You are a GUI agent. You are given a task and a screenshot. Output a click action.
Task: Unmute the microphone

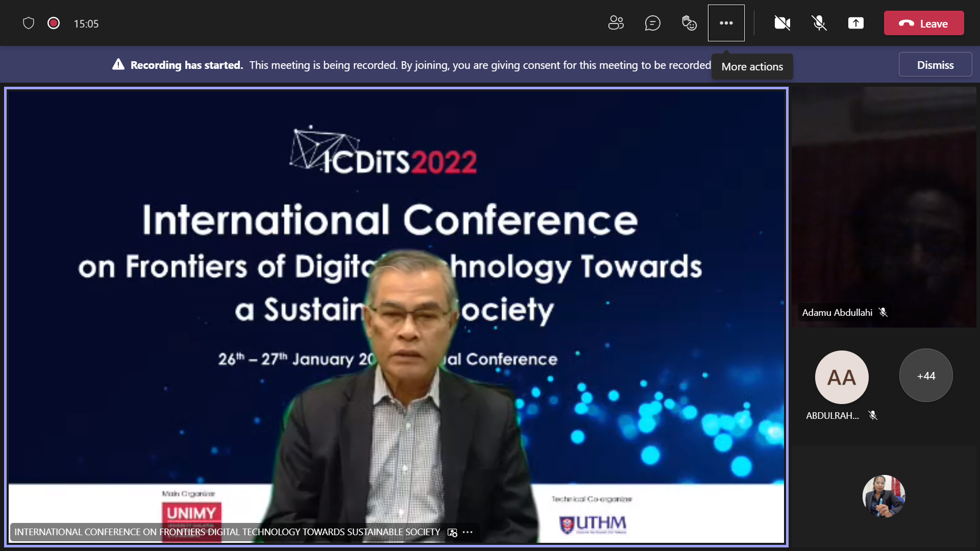click(819, 23)
